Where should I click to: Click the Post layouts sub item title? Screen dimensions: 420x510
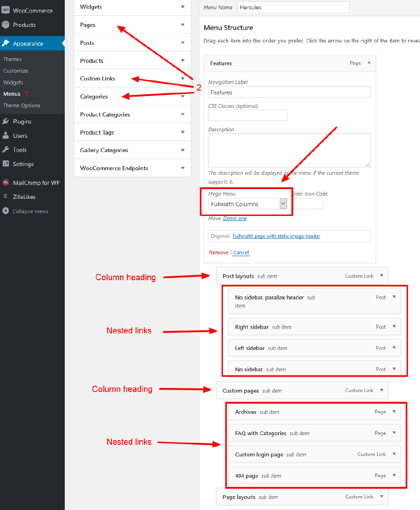[238, 276]
